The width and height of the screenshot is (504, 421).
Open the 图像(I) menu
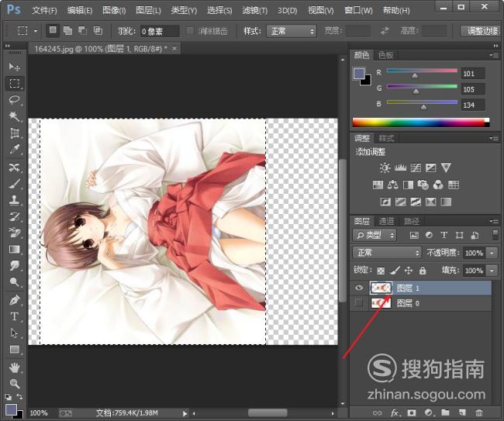pos(114,11)
